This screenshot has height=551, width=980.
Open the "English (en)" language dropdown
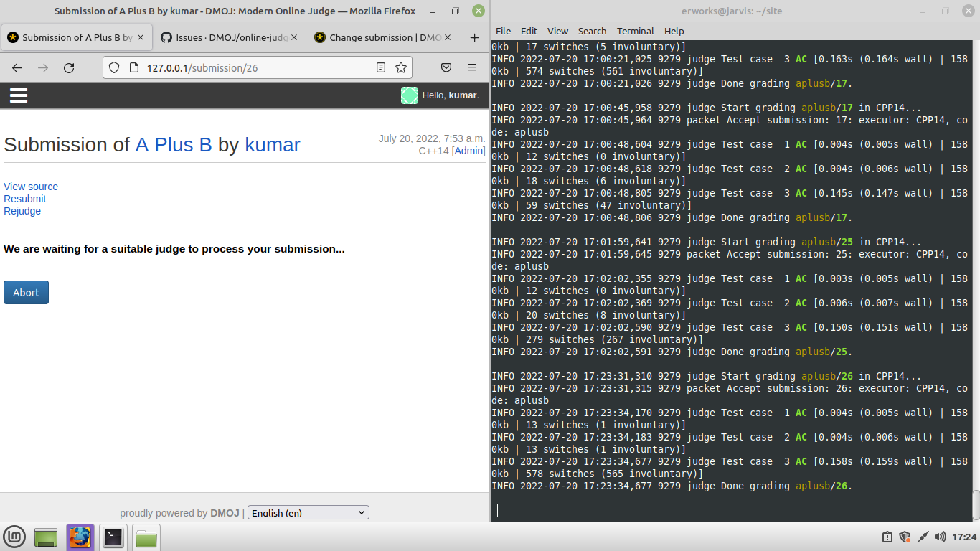[x=308, y=512]
